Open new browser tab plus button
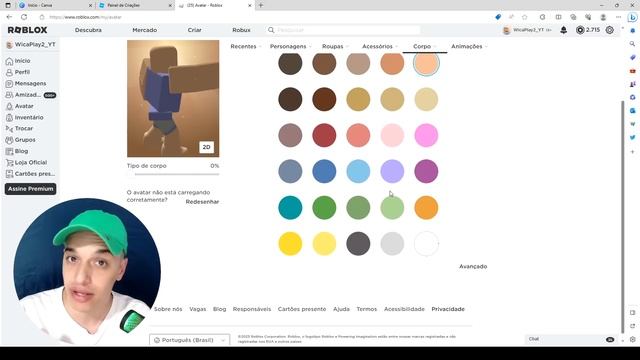 pyautogui.click(x=260, y=5)
